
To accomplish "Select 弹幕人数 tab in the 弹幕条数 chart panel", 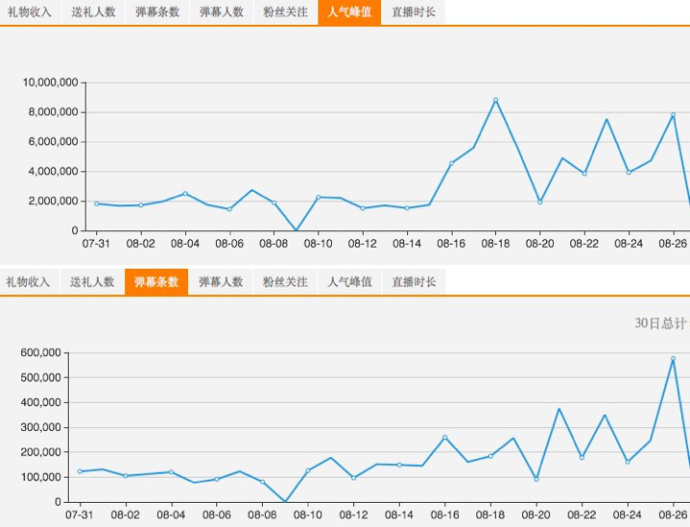I will [x=221, y=282].
